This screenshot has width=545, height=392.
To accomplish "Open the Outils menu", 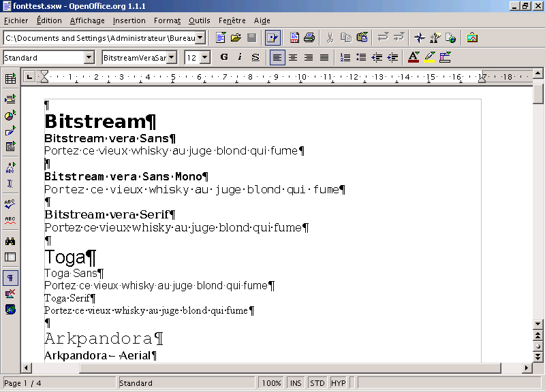I will (200, 20).
